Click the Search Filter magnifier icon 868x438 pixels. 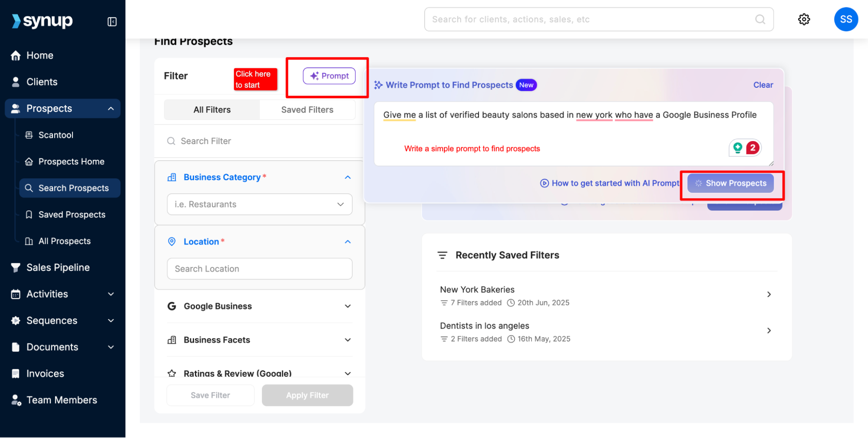pyautogui.click(x=171, y=141)
